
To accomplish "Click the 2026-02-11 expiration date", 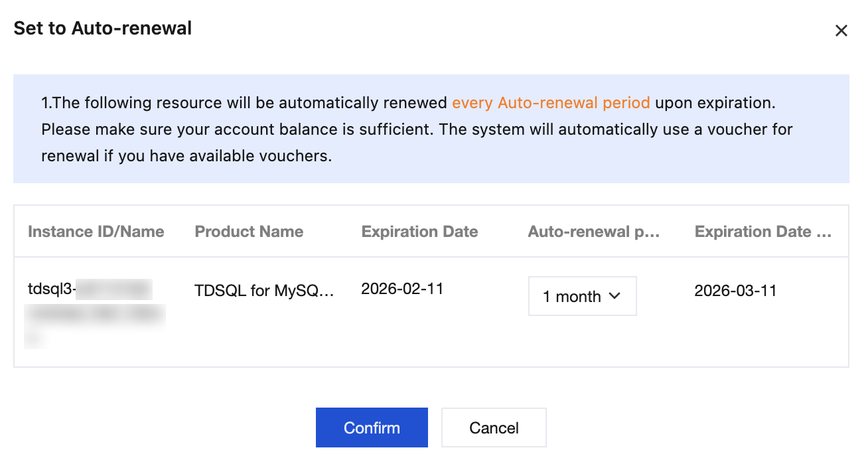I will tap(402, 289).
